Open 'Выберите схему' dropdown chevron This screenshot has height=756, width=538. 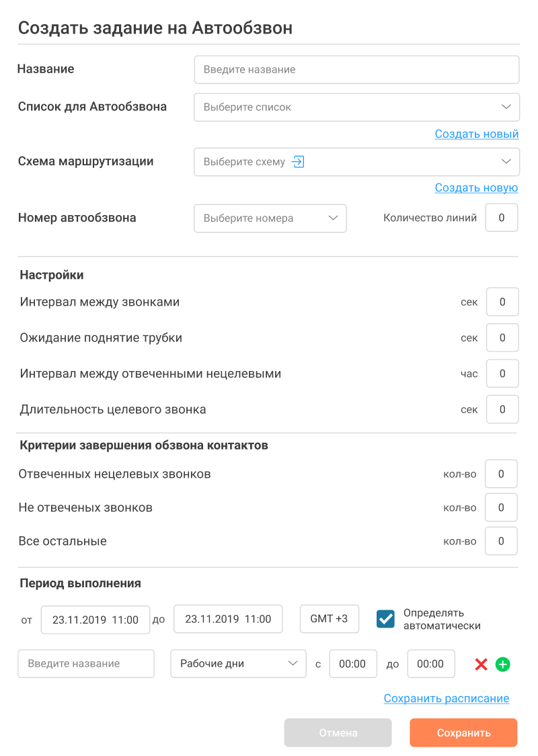pyautogui.click(x=506, y=161)
